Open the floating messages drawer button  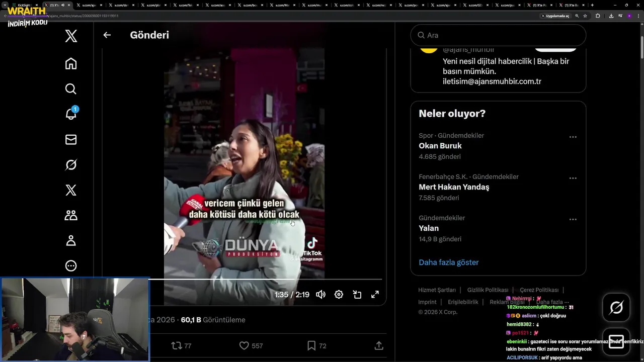pos(616,341)
